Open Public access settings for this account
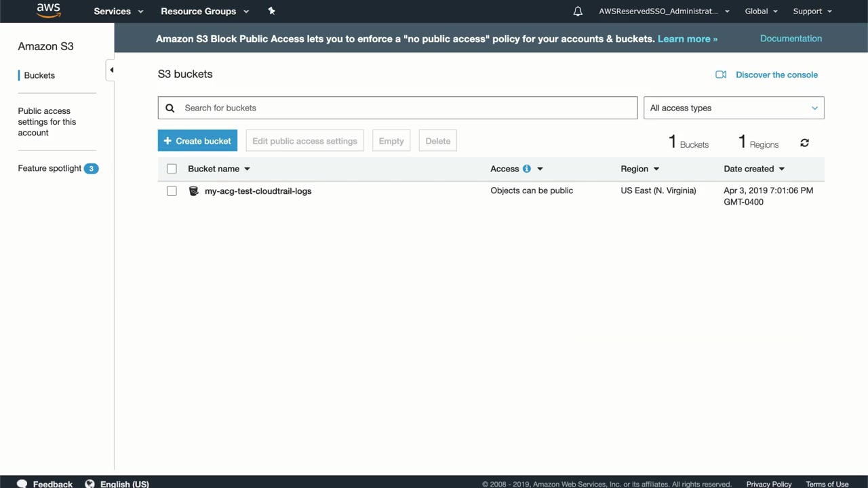868x488 pixels. click(47, 122)
